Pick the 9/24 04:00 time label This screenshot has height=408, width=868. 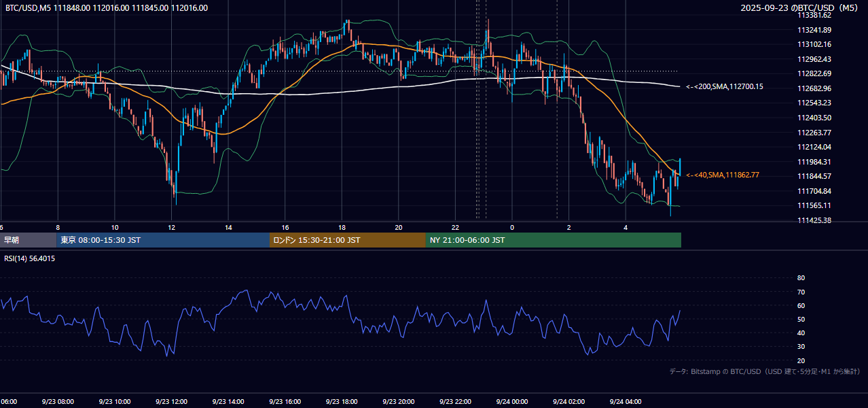(626, 402)
